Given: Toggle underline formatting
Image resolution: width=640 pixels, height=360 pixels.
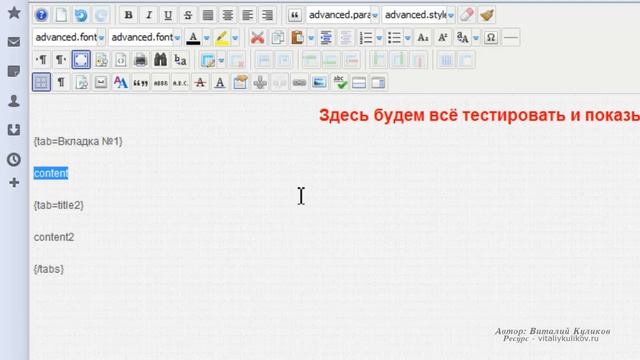Looking at the screenshot, I should (168, 15).
